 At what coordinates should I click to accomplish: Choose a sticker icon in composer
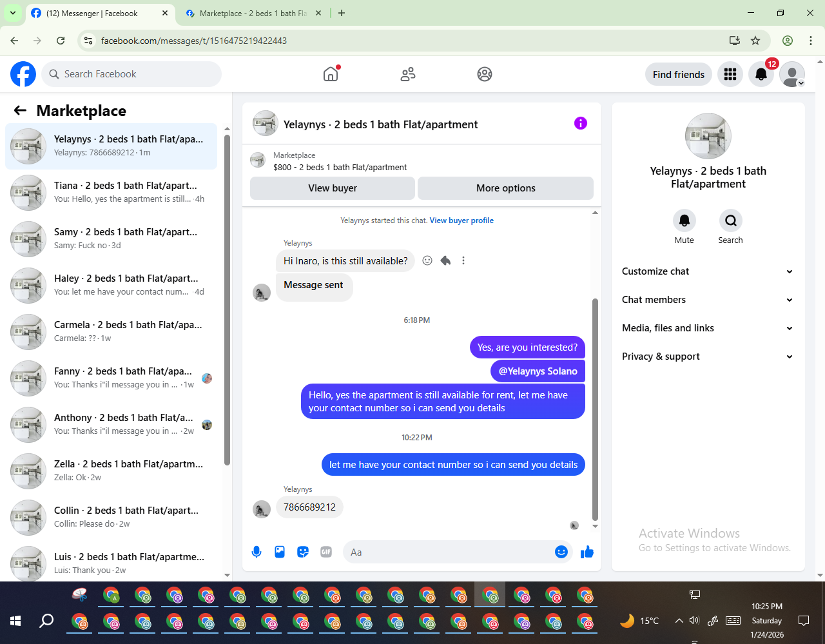coord(303,552)
